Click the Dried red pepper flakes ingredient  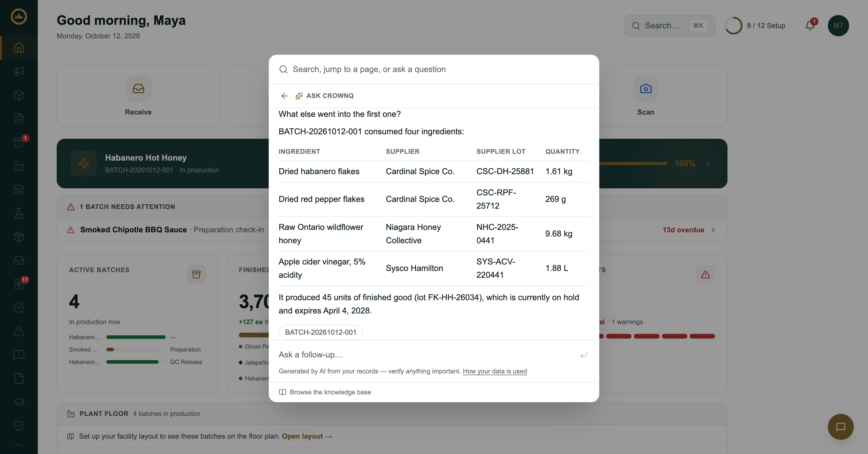click(x=321, y=199)
